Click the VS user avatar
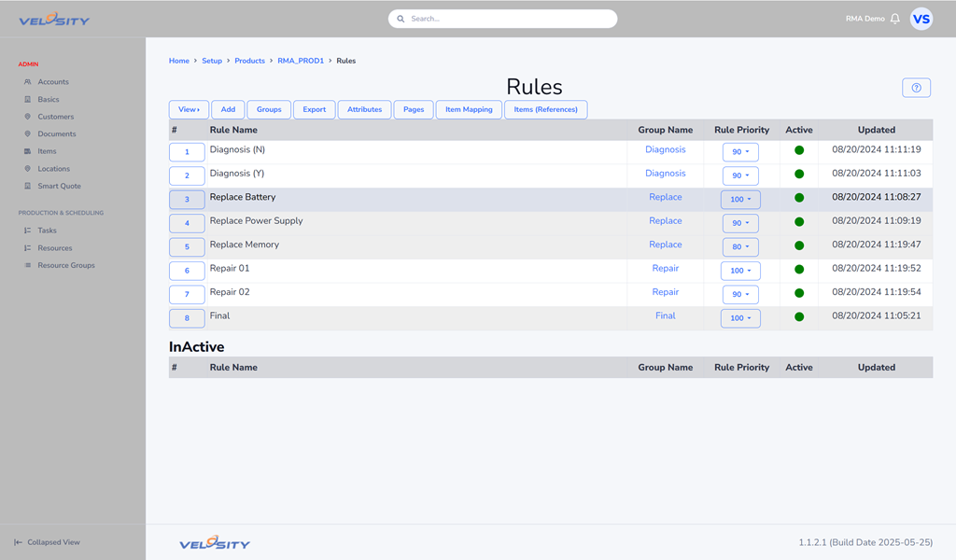Image resolution: width=956 pixels, height=560 pixels. tap(921, 19)
